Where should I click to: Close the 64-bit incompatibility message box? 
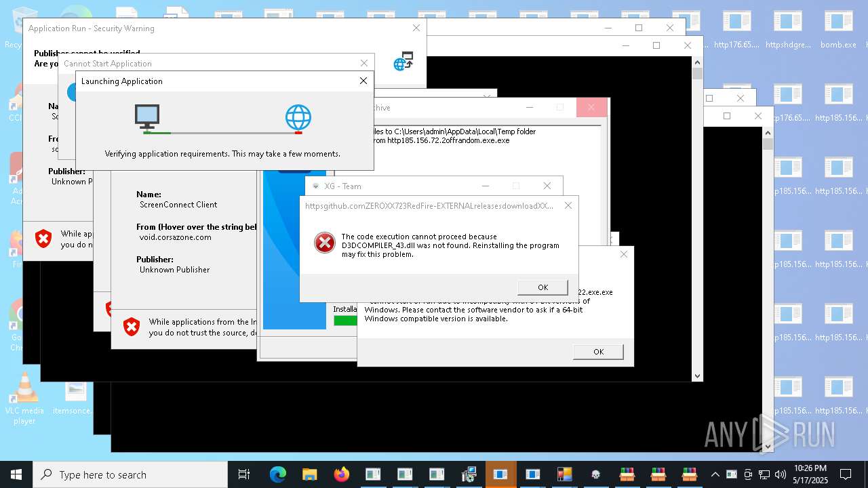tap(624, 254)
